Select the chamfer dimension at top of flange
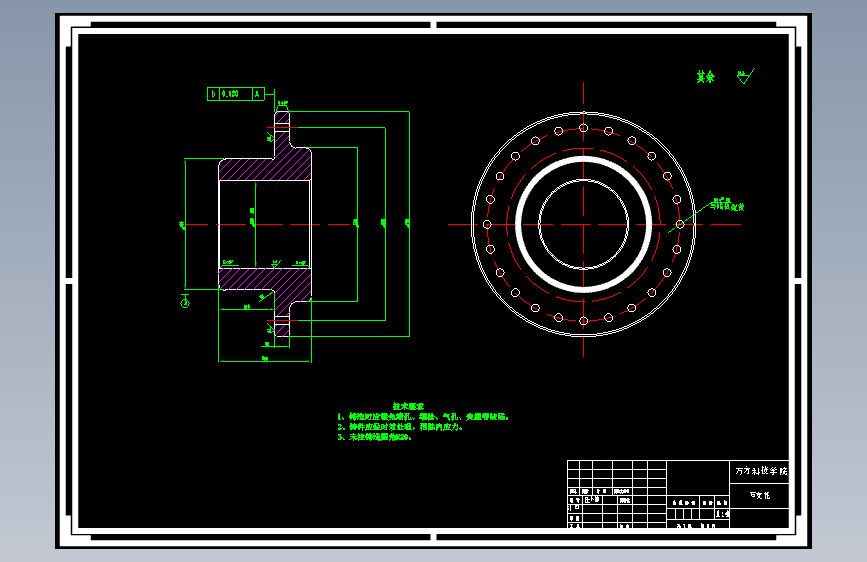Image resolution: width=867 pixels, height=562 pixels. [283, 103]
